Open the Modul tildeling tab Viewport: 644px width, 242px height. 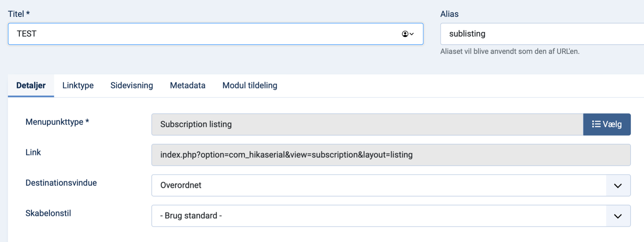250,86
